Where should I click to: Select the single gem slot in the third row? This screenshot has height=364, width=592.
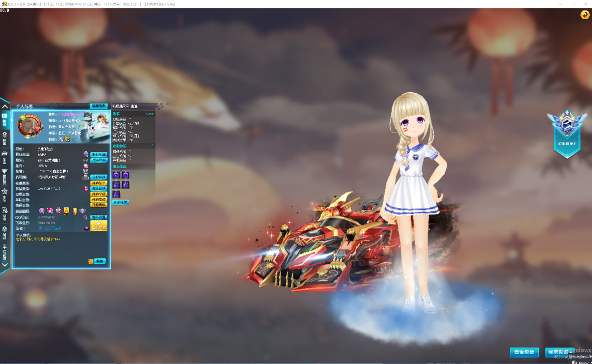click(116, 194)
